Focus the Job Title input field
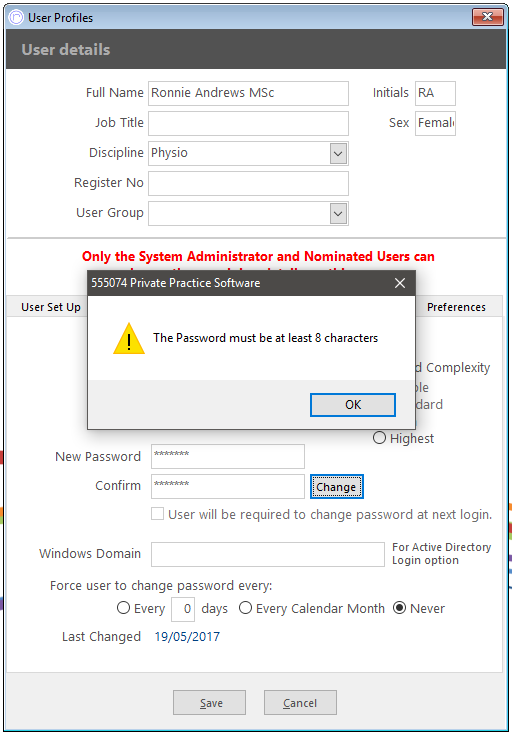 pos(248,123)
